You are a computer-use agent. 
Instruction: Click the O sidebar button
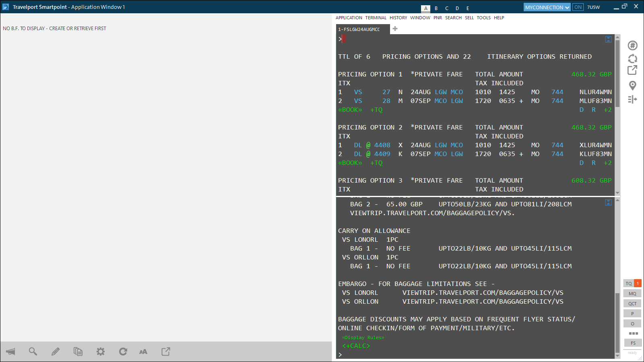[x=632, y=324]
